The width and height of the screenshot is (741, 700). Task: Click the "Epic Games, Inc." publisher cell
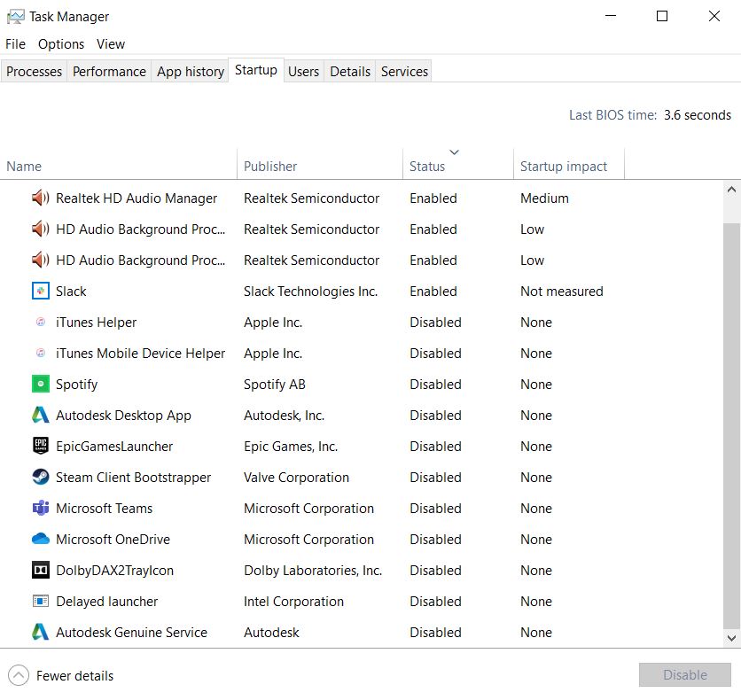point(291,447)
